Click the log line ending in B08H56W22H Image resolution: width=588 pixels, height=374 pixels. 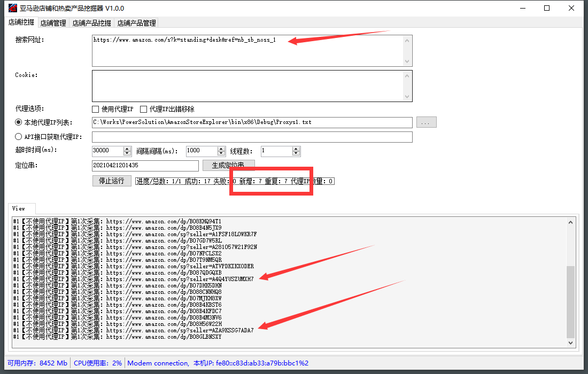pyautogui.click(x=117, y=324)
